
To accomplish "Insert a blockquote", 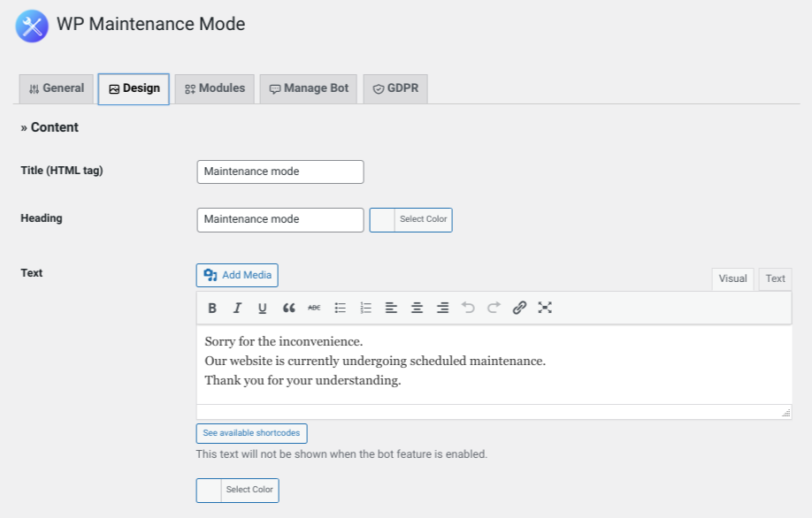I will click(288, 308).
